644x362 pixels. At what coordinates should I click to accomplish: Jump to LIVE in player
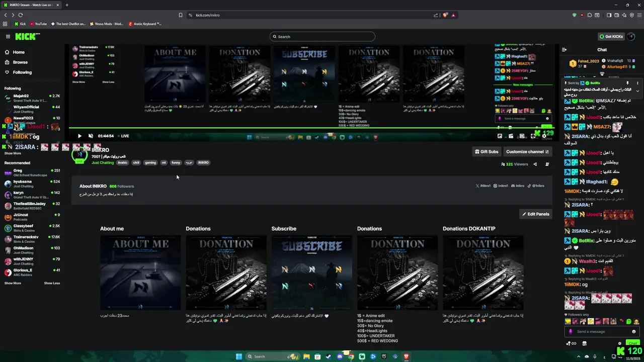click(123, 136)
